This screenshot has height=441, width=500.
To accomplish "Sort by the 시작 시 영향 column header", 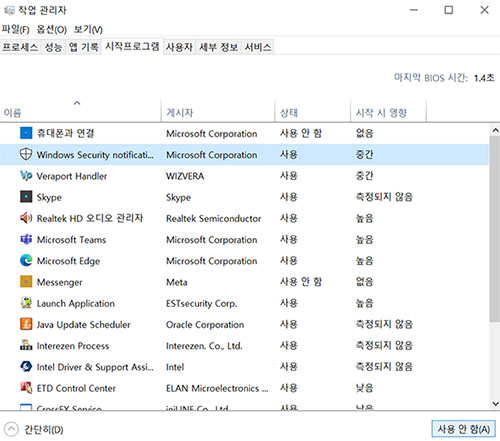I will (388, 111).
